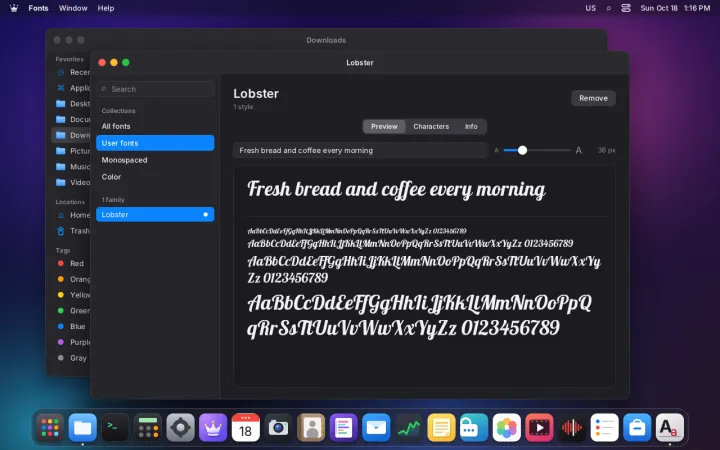Select Lobster in the family list

[155, 214]
